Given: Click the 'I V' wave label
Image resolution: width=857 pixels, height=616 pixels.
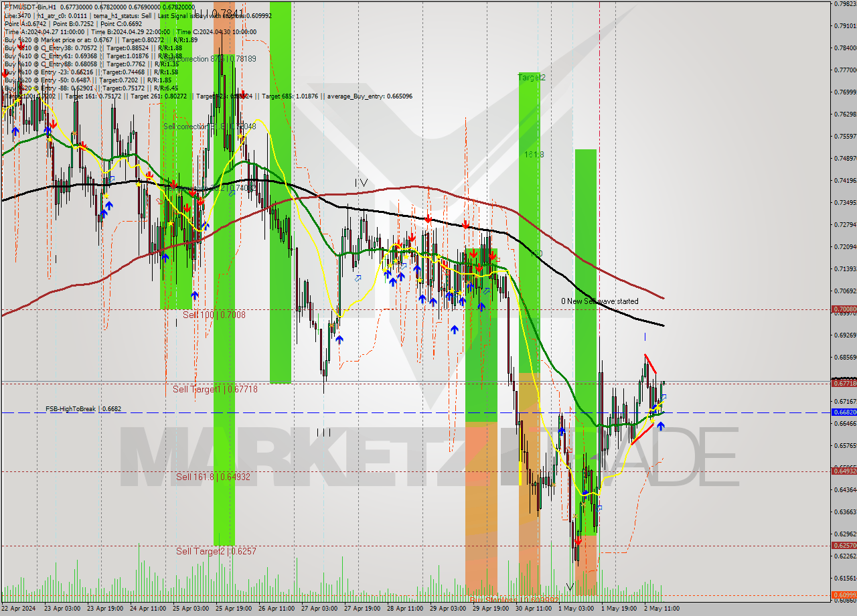Looking at the screenshot, I should pyautogui.click(x=361, y=182).
